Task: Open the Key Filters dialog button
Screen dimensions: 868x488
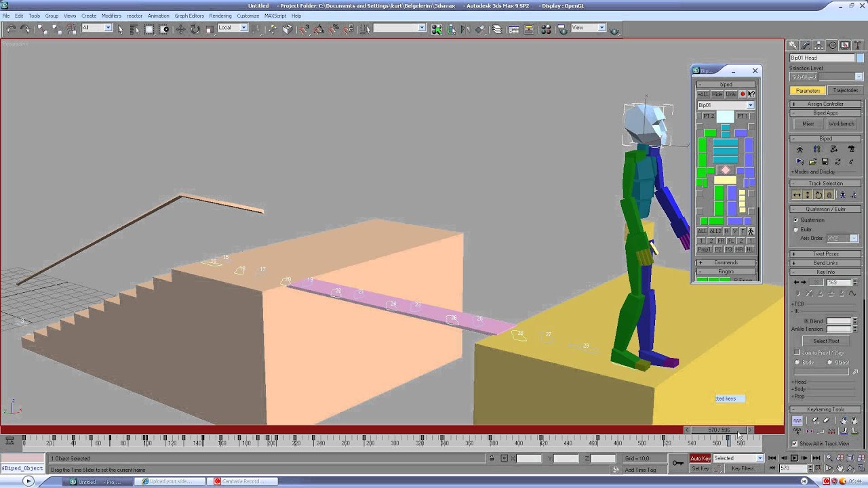Action: tap(744, 468)
